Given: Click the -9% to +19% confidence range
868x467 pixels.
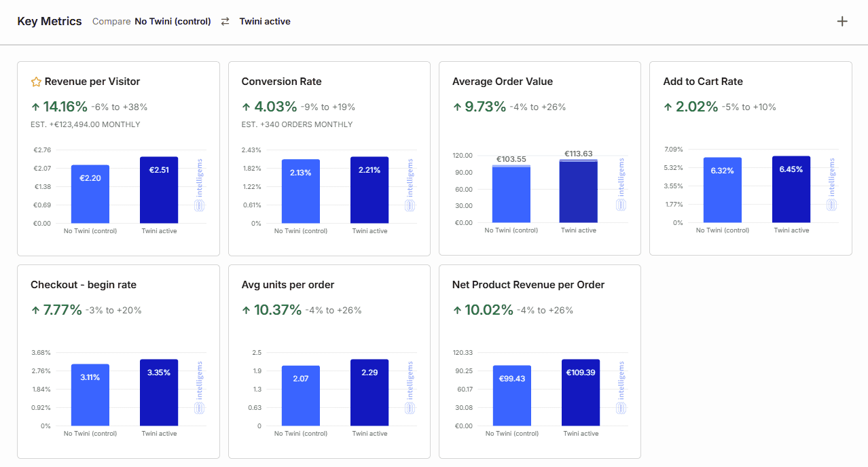Looking at the screenshot, I should pos(328,107).
